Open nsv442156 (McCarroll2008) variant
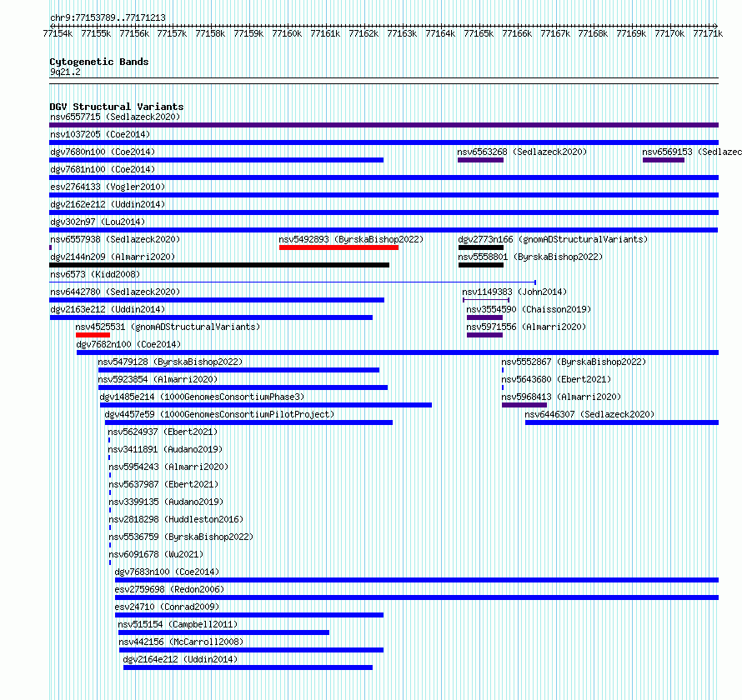Screen dimensions: 742x700 click(181, 642)
